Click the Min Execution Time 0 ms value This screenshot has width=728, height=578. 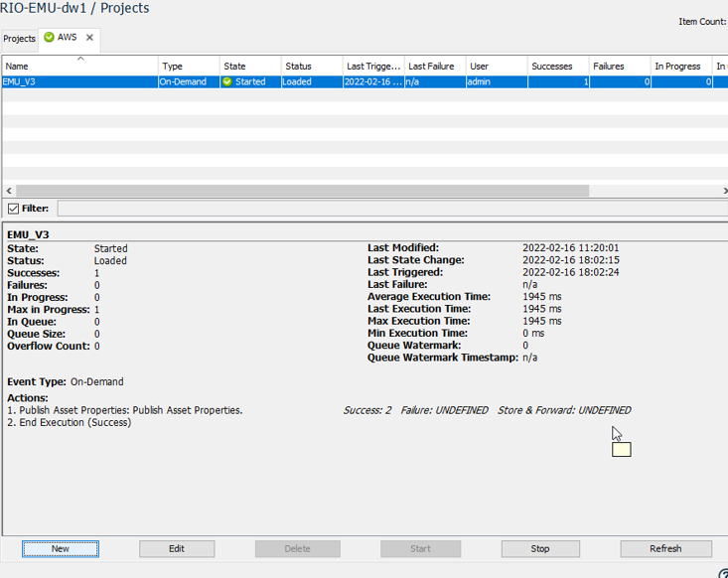(x=533, y=334)
